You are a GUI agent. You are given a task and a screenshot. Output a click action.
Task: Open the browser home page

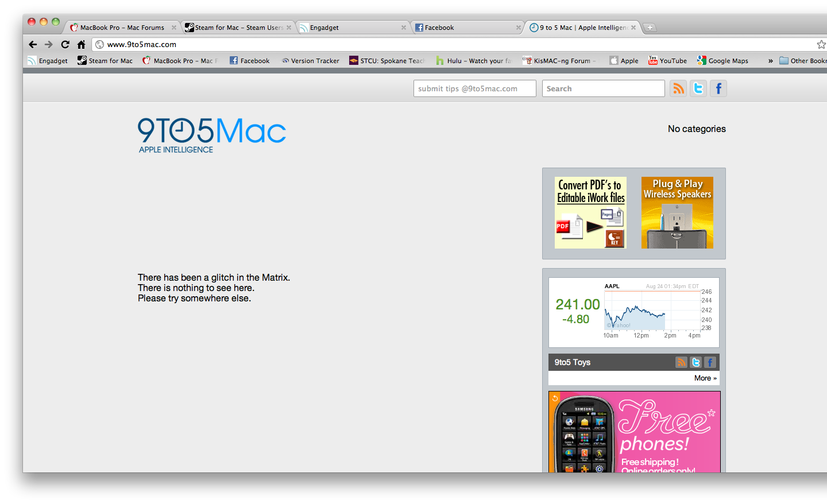pyautogui.click(x=81, y=44)
